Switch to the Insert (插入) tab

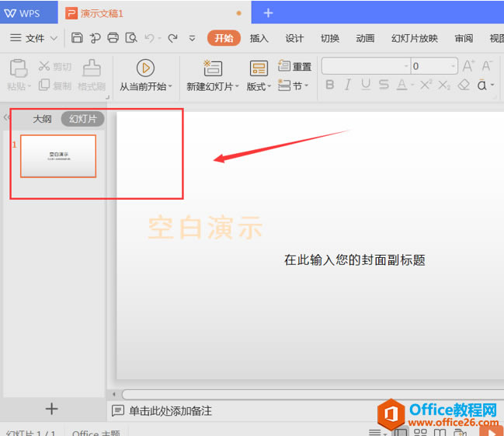(x=259, y=38)
